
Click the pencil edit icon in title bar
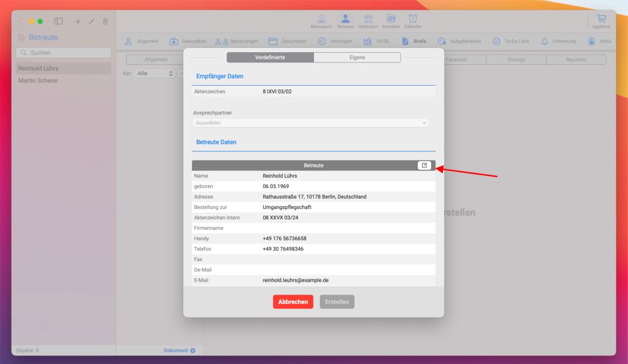[91, 21]
